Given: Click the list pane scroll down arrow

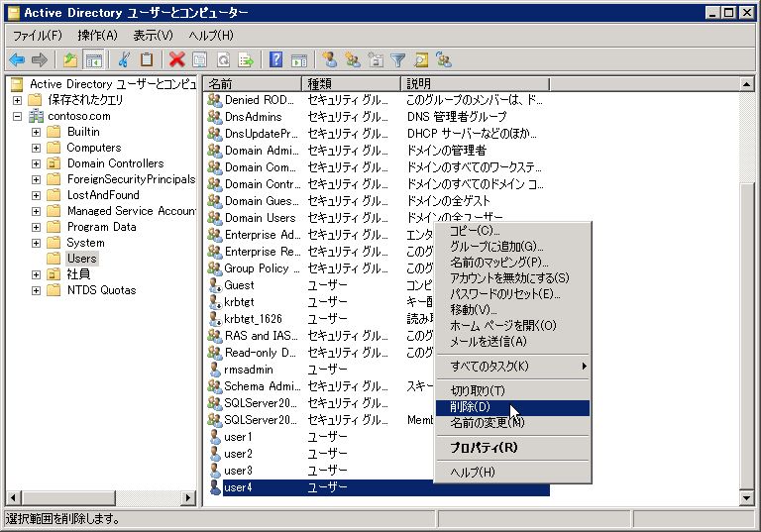Looking at the screenshot, I should point(746,497).
